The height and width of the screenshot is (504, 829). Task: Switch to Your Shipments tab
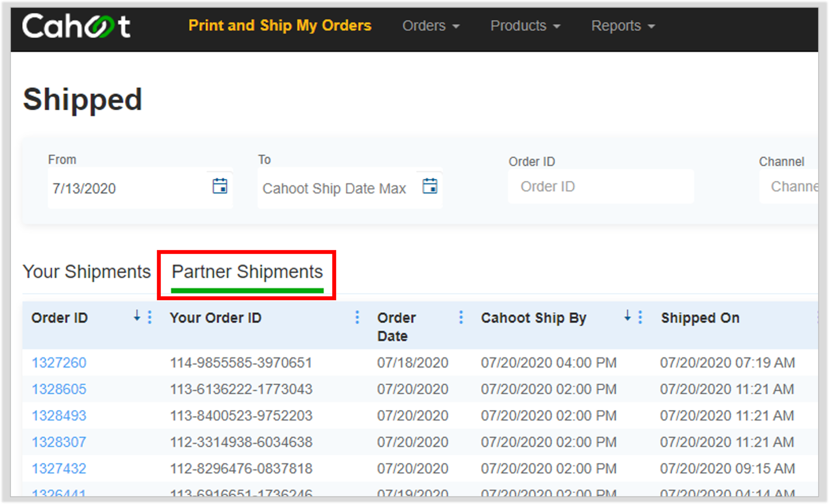pyautogui.click(x=87, y=271)
